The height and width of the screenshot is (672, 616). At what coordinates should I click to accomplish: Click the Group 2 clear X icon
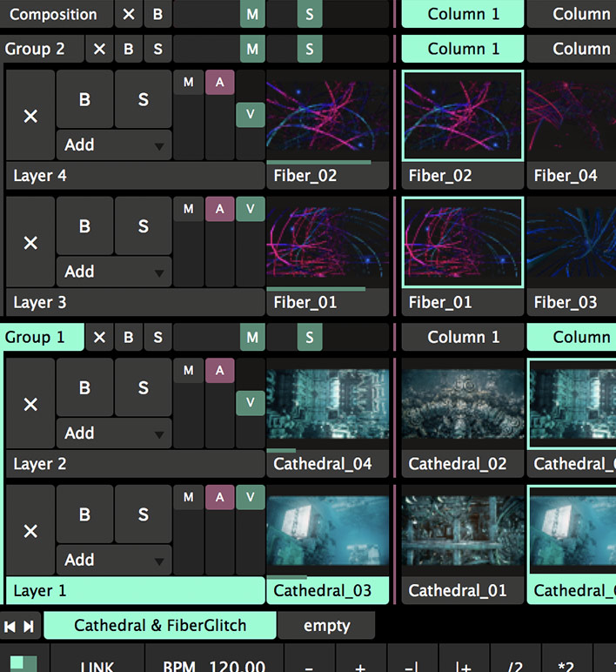coord(99,49)
